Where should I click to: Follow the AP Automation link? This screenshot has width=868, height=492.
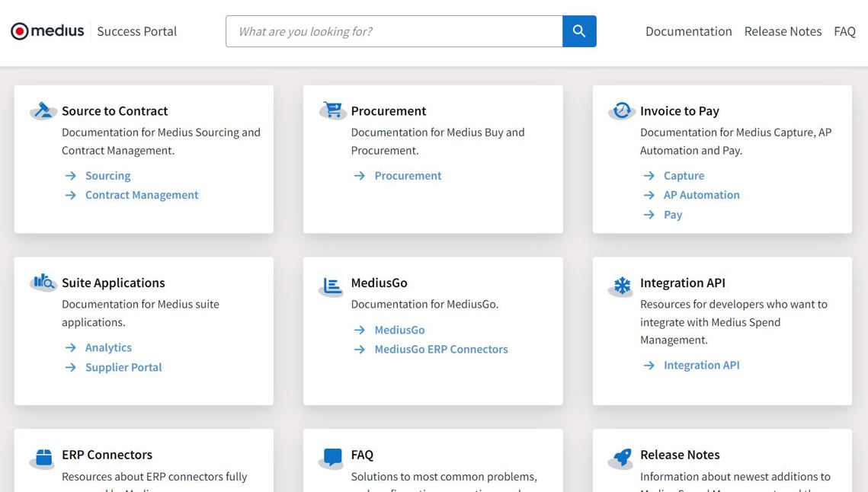(701, 195)
